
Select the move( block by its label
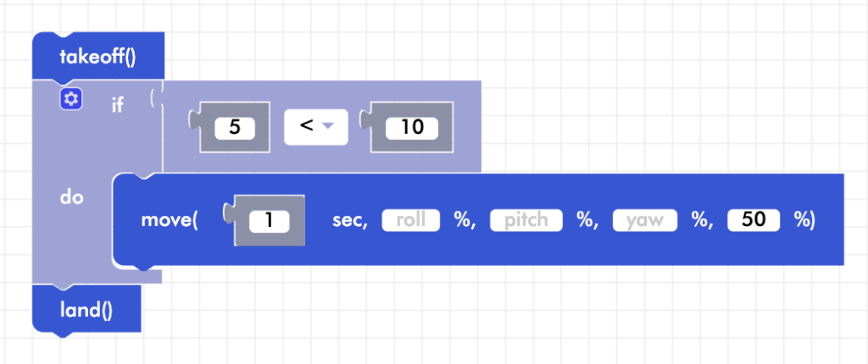click(169, 221)
